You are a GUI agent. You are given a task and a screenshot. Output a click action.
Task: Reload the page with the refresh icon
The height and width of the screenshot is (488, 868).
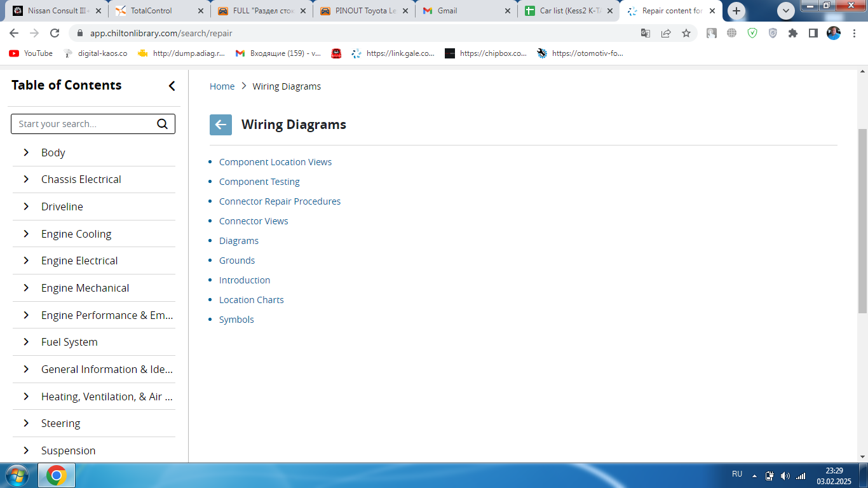click(55, 33)
